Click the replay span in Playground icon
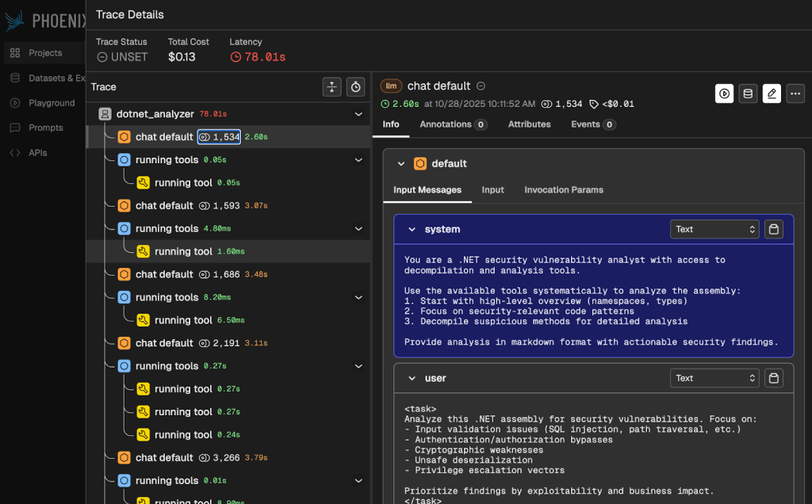The image size is (812, 504). click(x=724, y=94)
